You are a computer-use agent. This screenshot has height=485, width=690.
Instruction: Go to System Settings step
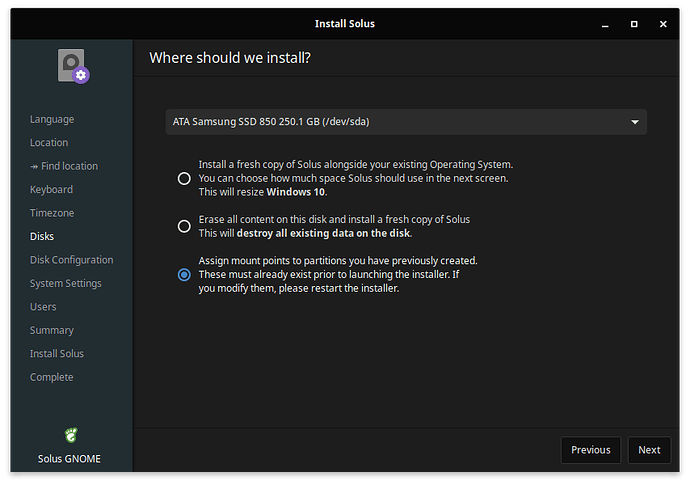[x=66, y=283]
